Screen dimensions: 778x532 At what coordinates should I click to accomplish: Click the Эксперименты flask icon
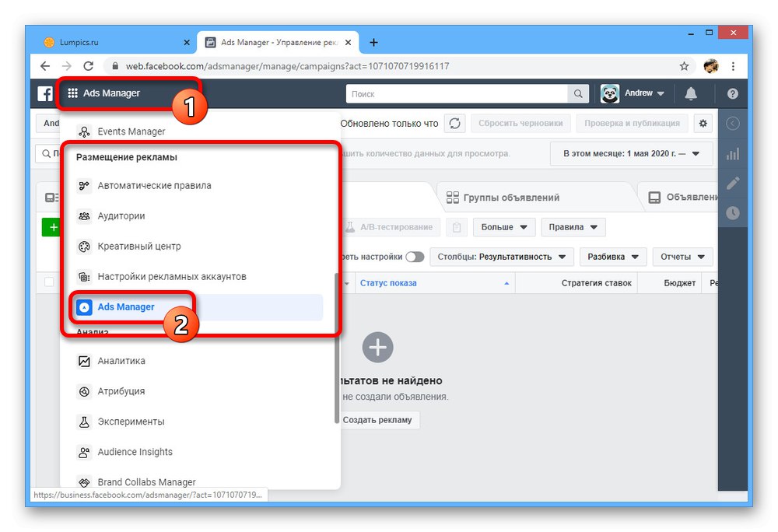pos(84,422)
